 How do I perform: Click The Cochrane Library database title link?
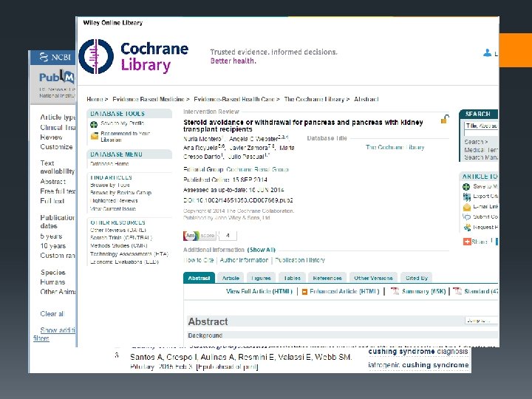pyautogui.click(x=395, y=147)
